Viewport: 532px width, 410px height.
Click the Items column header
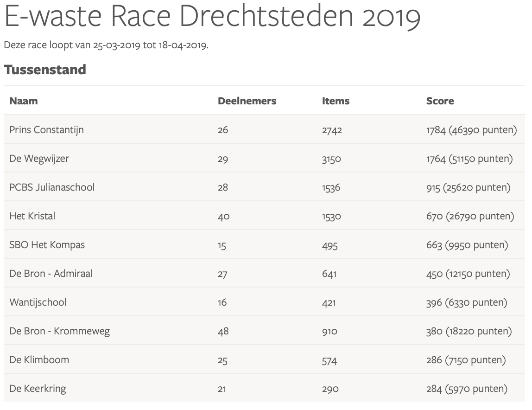336,101
